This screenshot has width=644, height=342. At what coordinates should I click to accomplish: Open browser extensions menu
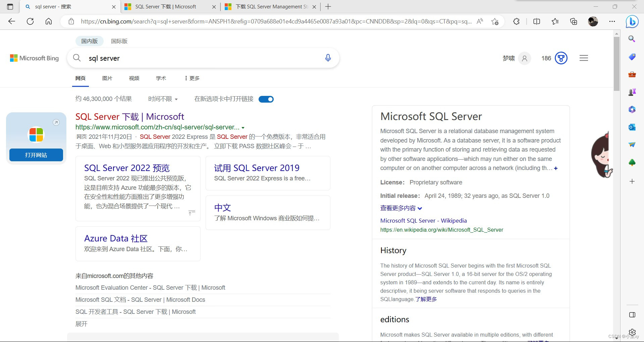516,21
